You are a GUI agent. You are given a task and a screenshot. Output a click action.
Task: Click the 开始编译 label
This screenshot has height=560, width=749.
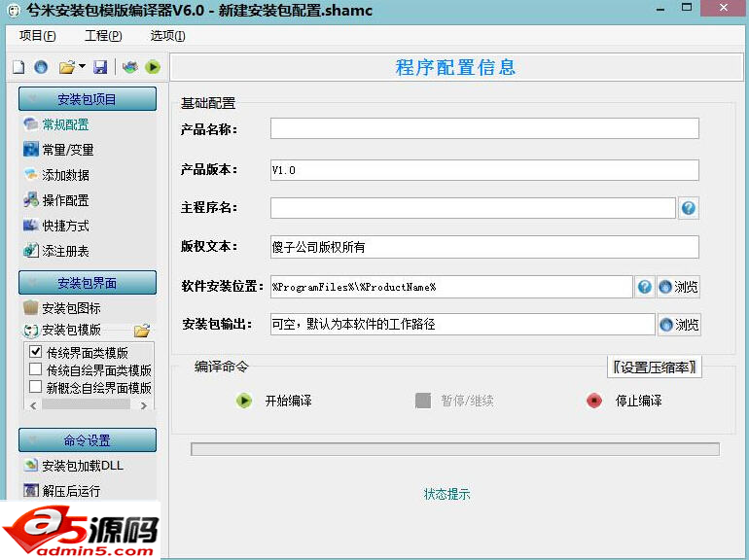tap(288, 401)
